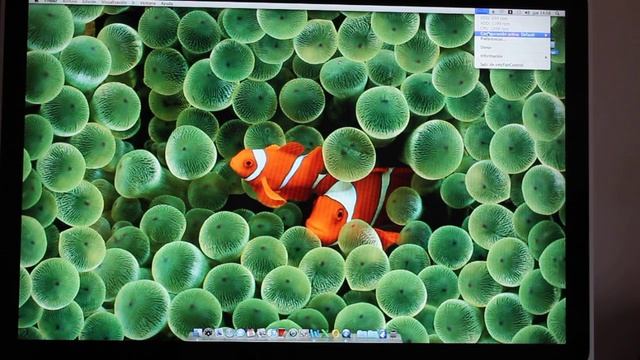Launch Microsoft Word from the dock

click(315, 333)
